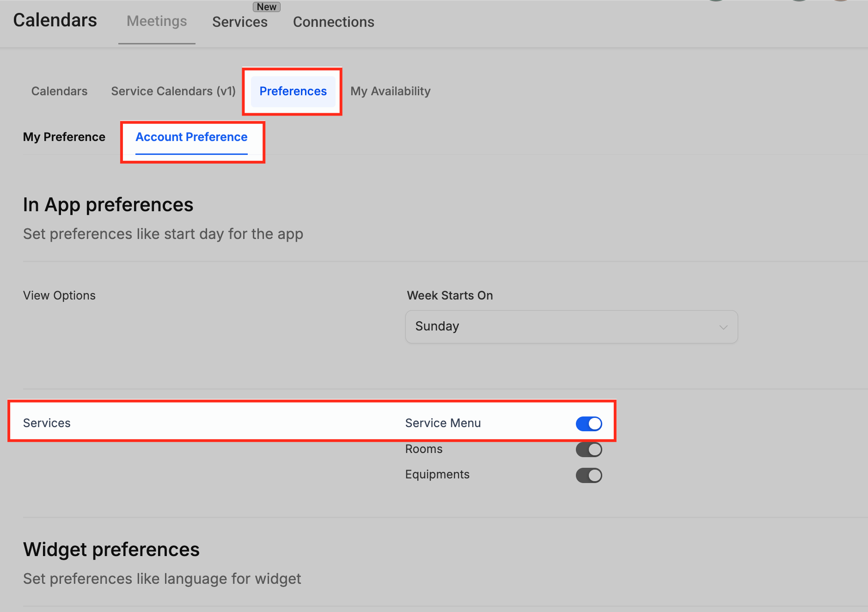This screenshot has height=612, width=868.
Task: Toggle the Service Menu switch
Action: (589, 423)
